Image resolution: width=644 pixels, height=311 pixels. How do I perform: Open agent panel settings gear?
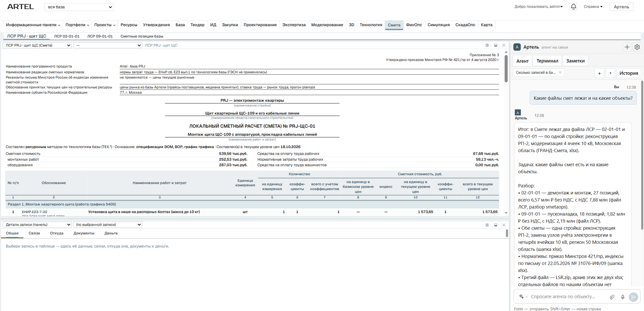pos(637,47)
